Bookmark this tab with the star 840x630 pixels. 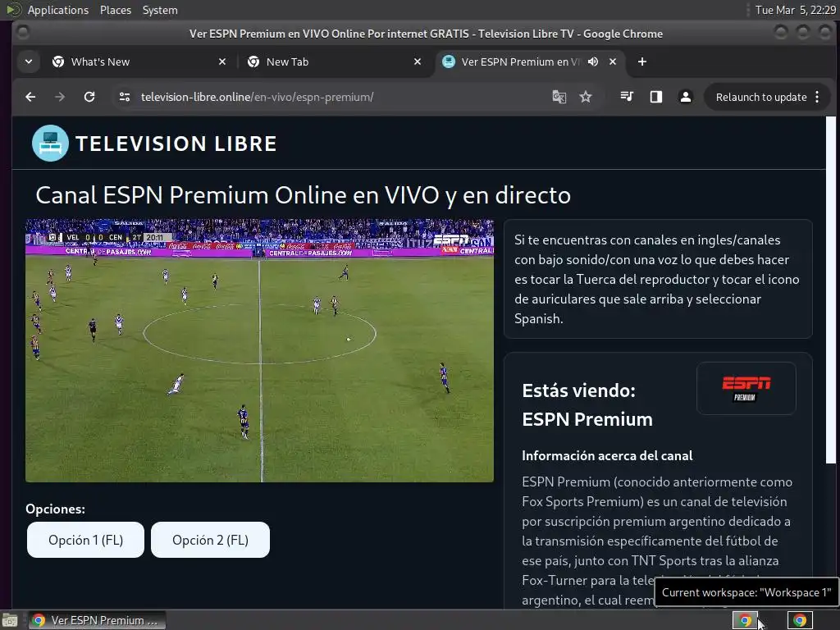(586, 97)
